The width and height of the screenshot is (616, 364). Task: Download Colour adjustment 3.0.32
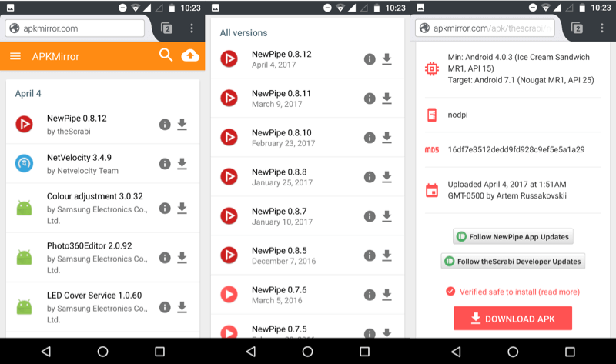[182, 208]
